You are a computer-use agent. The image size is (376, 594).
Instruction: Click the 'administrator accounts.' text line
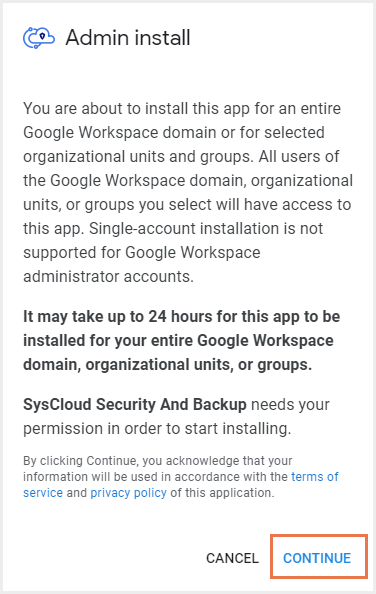click(x=108, y=277)
